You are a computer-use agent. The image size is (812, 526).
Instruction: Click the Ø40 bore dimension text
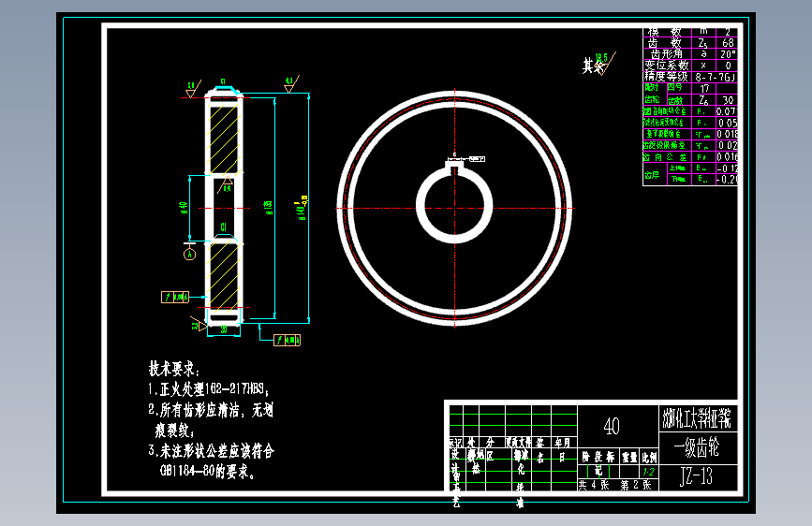[x=184, y=208]
